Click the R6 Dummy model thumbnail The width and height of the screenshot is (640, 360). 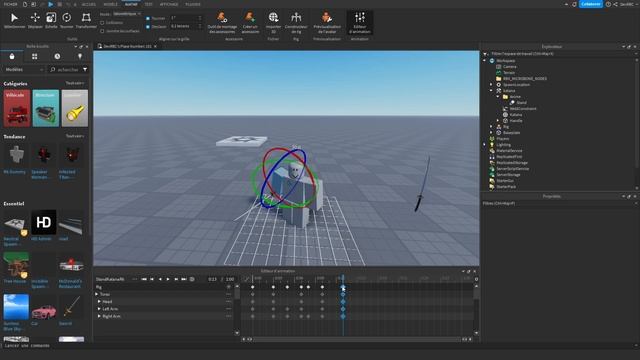click(x=16, y=155)
